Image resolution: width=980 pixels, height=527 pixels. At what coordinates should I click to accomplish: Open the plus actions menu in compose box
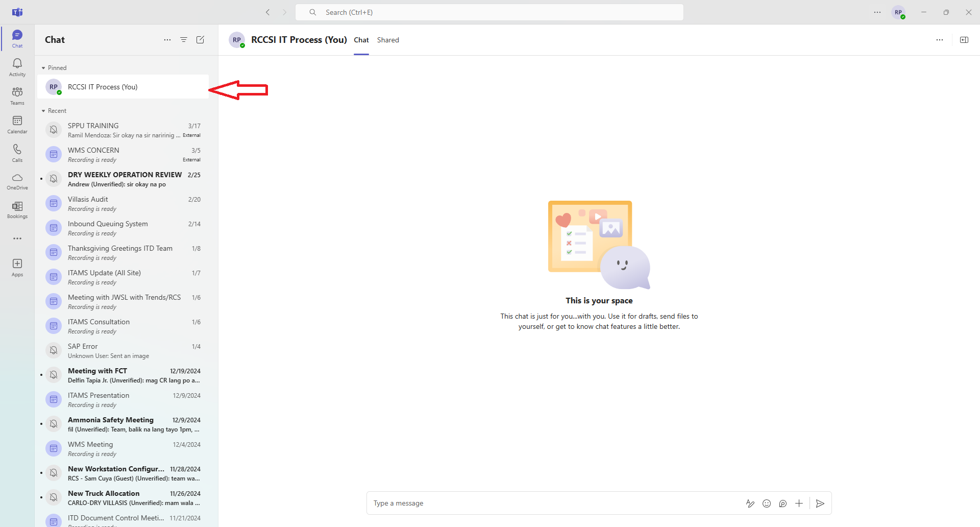(x=799, y=504)
